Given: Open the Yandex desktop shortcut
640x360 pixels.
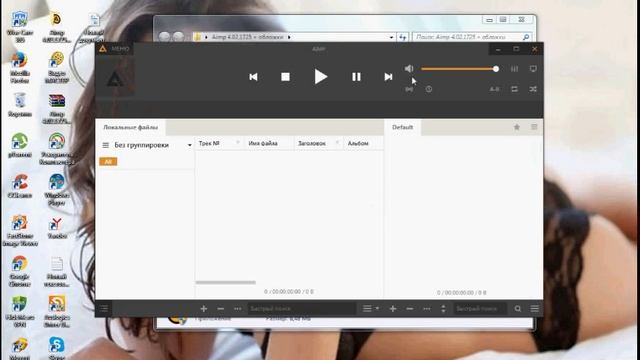Looking at the screenshot, I should 56,228.
